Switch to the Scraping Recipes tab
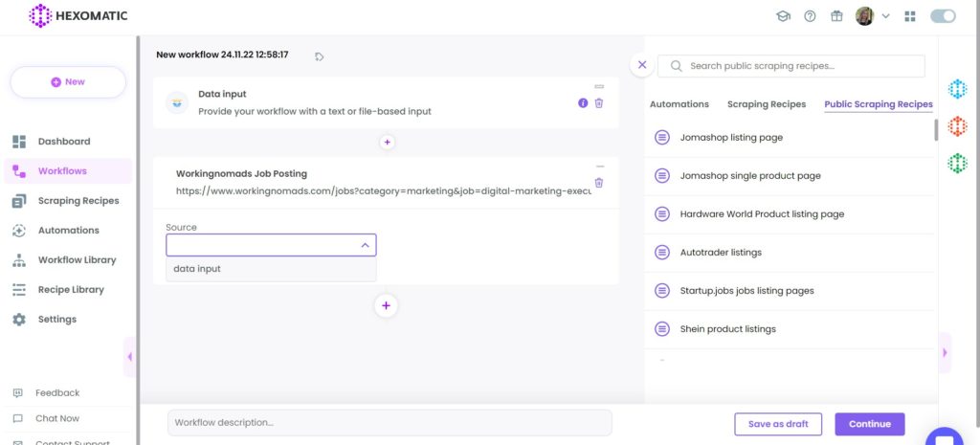Viewport: 980px width, 445px height. click(767, 104)
